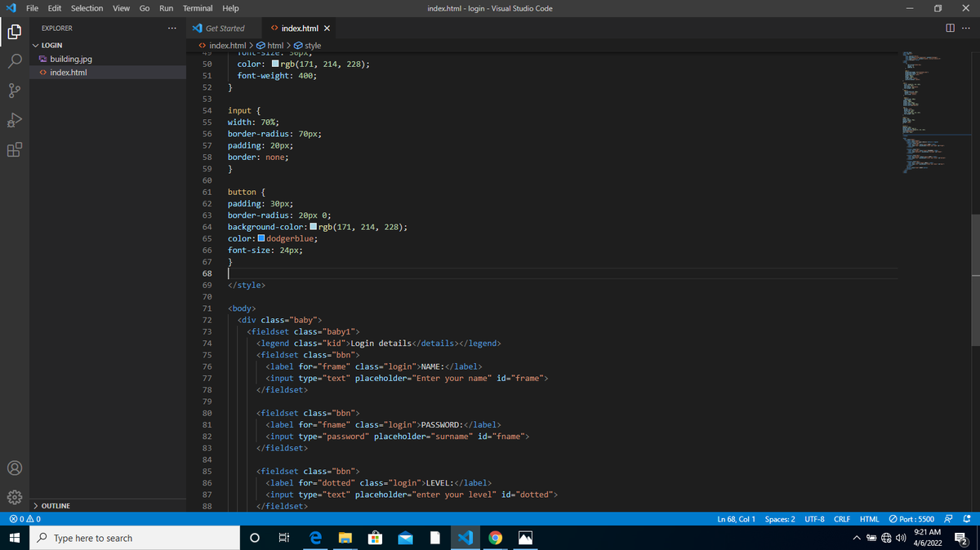Open the Help menu
This screenshot has width=980, height=550.
(230, 8)
